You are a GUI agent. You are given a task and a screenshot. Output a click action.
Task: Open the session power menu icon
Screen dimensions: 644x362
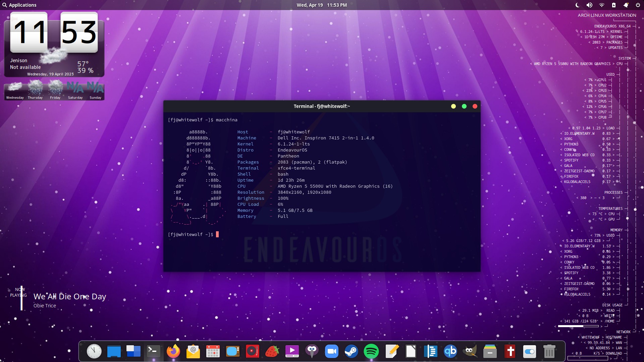point(638,5)
